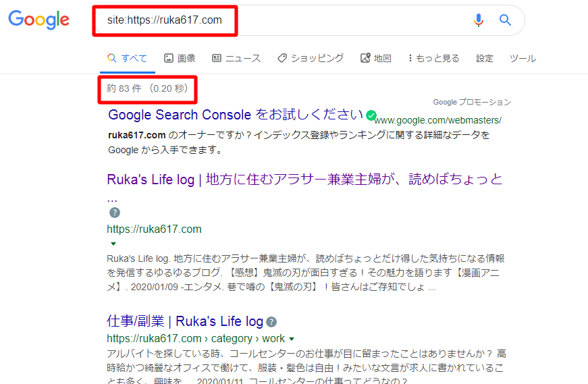Open Ruka's Life log main result title
The width and height of the screenshot is (588, 384).
(x=304, y=180)
